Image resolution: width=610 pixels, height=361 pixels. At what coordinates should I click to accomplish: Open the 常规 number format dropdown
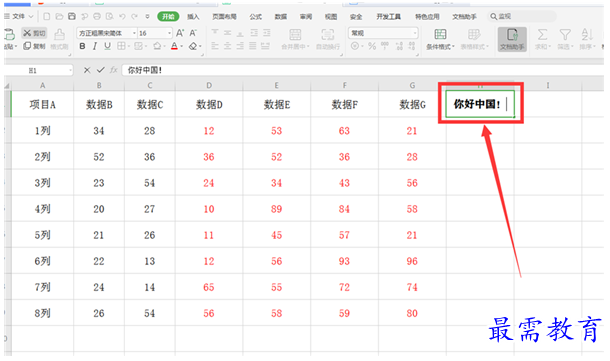click(x=415, y=33)
